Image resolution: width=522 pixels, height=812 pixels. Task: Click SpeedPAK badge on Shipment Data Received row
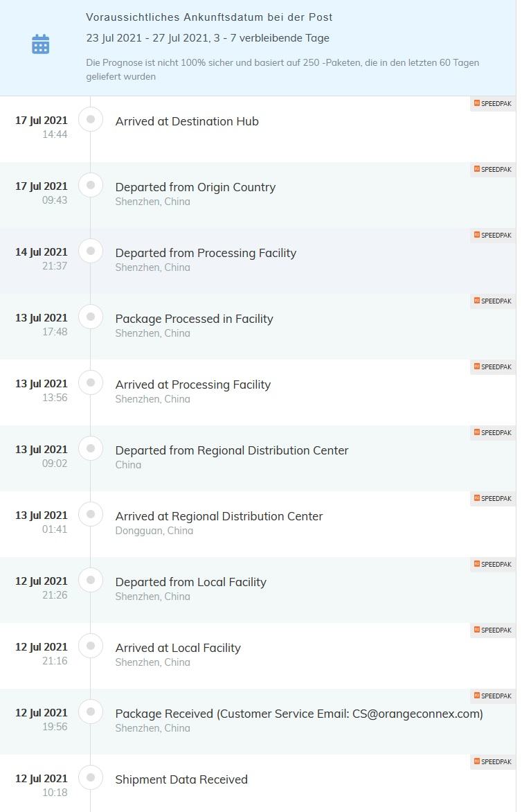[492, 761]
